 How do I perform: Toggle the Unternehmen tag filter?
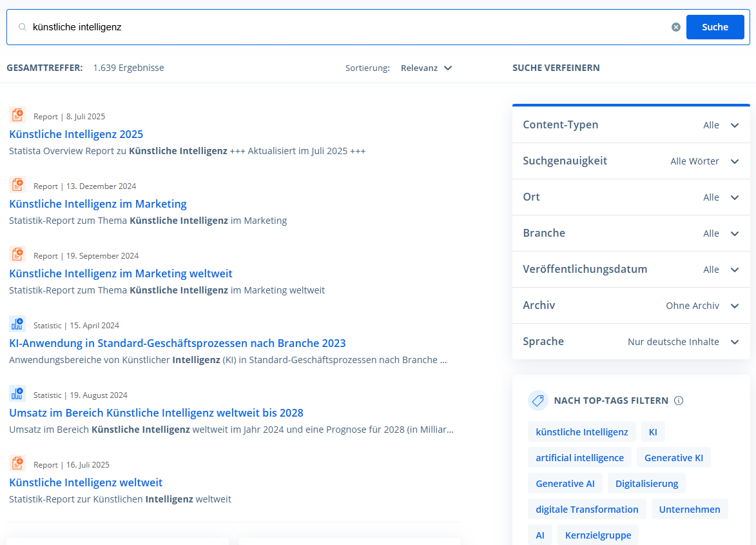[x=689, y=509]
